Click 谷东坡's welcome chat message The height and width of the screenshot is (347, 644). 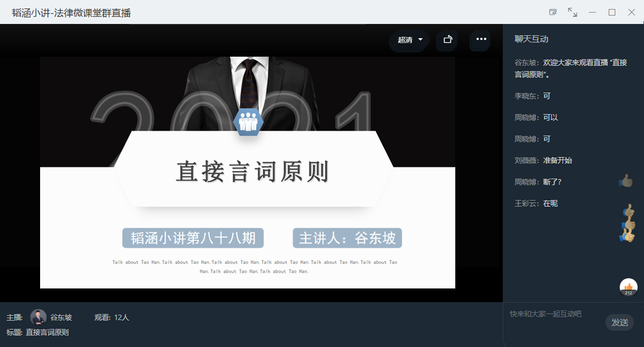(x=571, y=68)
